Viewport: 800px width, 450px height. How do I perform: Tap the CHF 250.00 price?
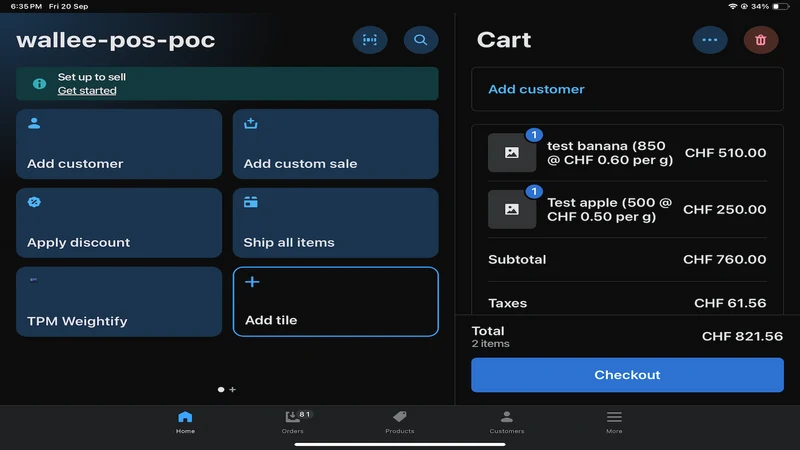click(724, 210)
